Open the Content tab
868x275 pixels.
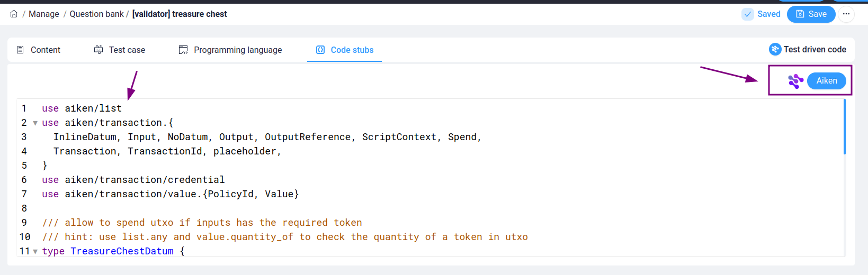(x=38, y=50)
